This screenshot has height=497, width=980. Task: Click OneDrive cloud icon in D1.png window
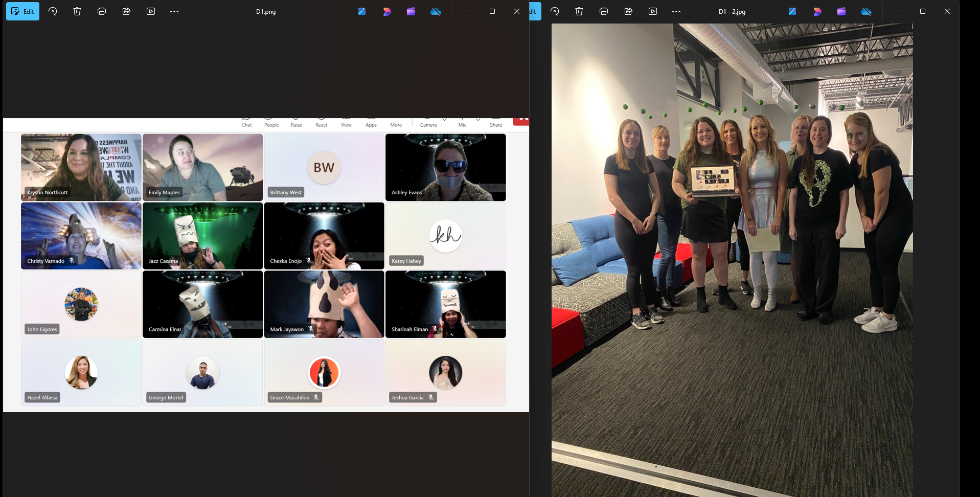click(436, 11)
